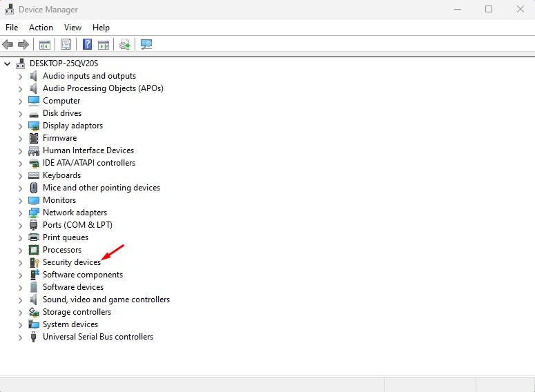Open the Action menu
This screenshot has width=535, height=392.
[41, 28]
